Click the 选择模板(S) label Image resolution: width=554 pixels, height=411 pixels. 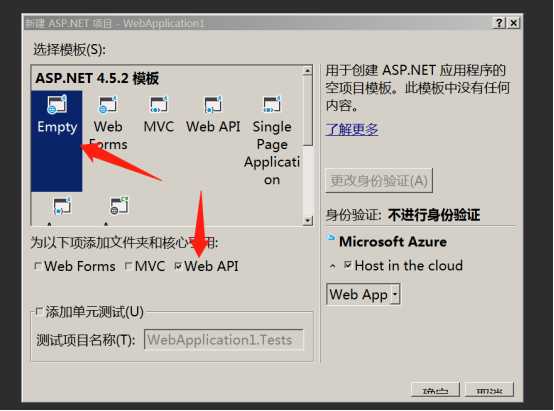click(x=69, y=49)
